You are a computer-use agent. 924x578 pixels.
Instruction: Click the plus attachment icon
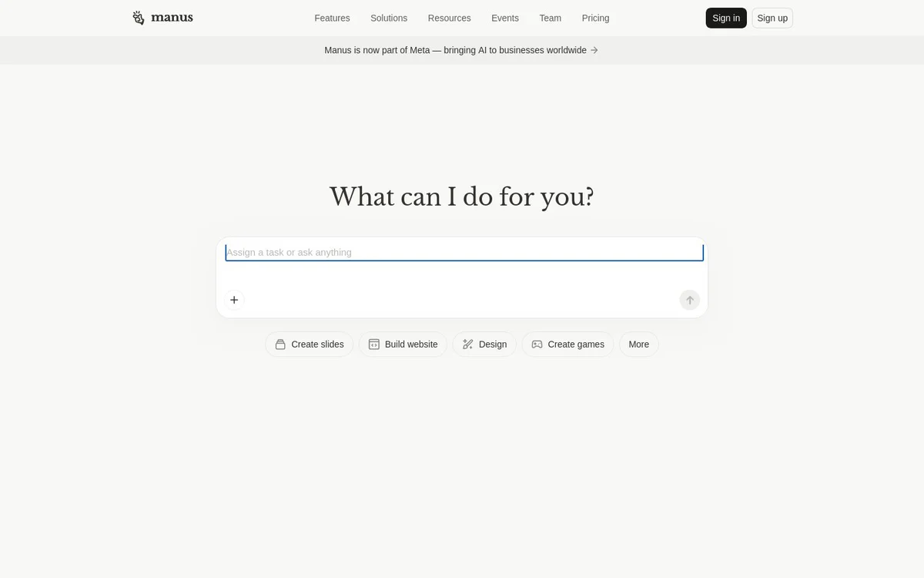click(234, 300)
